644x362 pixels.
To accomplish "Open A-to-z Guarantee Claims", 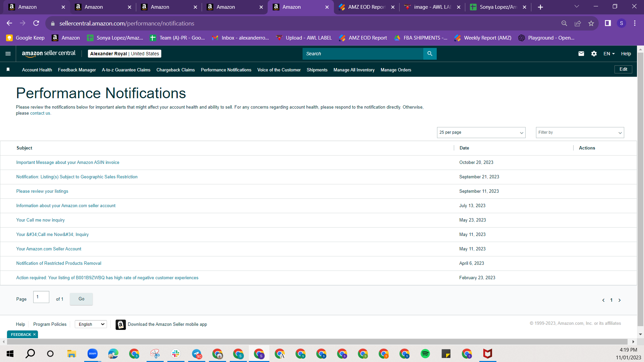I will pyautogui.click(x=126, y=70).
